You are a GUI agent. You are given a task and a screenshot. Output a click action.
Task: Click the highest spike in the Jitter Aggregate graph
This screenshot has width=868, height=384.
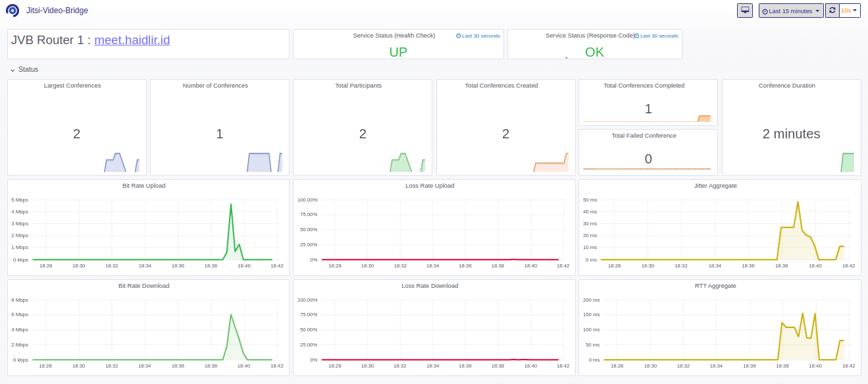click(798, 202)
